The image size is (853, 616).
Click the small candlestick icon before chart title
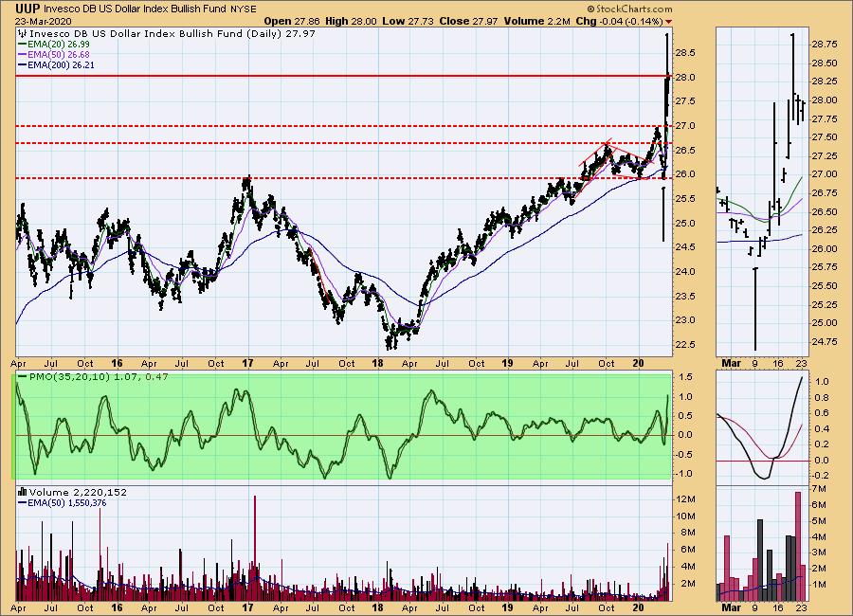pyautogui.click(x=23, y=33)
